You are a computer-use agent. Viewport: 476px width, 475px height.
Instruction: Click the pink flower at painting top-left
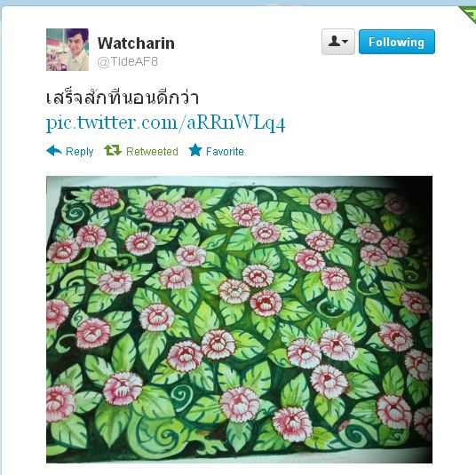coord(105,198)
